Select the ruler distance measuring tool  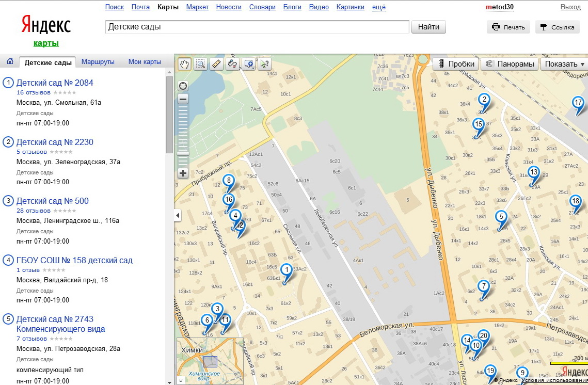coord(216,64)
